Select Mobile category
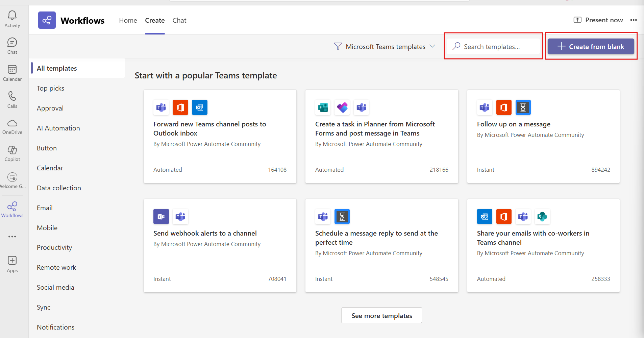Viewport: 644px width, 338px height. pyautogui.click(x=77, y=228)
